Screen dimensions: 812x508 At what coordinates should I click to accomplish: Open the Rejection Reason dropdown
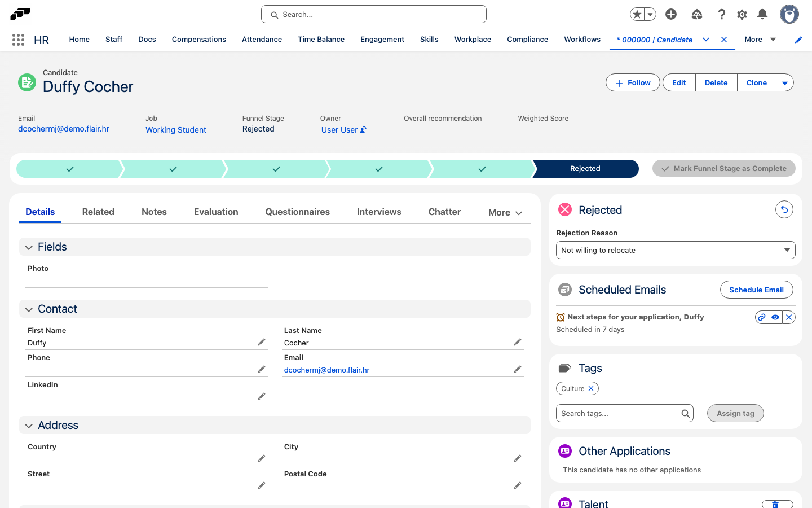pos(676,250)
